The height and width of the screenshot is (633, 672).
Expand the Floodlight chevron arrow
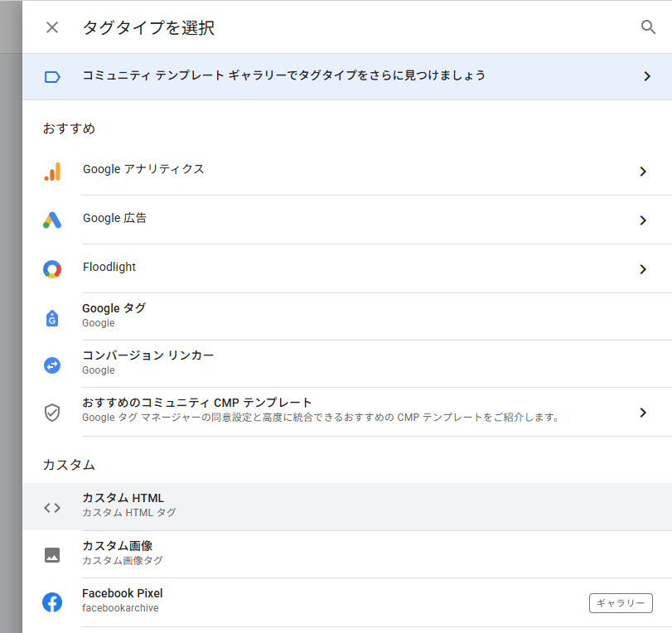(643, 269)
